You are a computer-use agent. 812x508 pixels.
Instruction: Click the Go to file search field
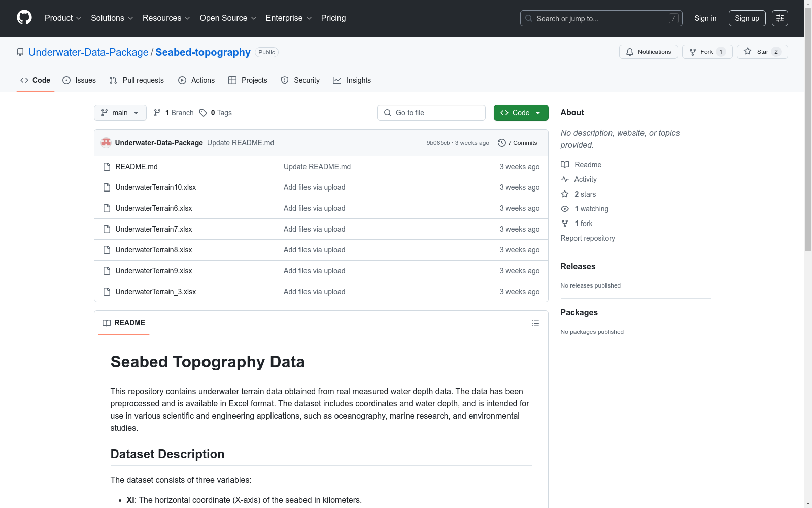tap(431, 113)
